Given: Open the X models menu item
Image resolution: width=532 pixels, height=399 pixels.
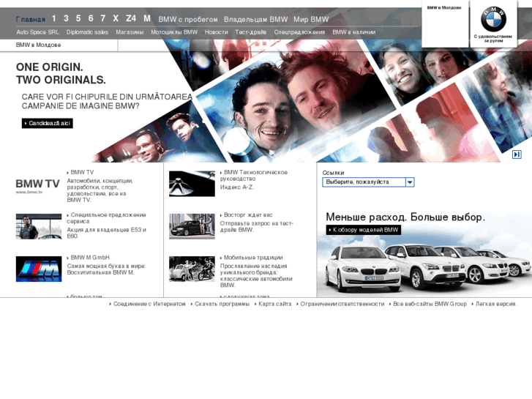Looking at the screenshot, I should pos(116,18).
